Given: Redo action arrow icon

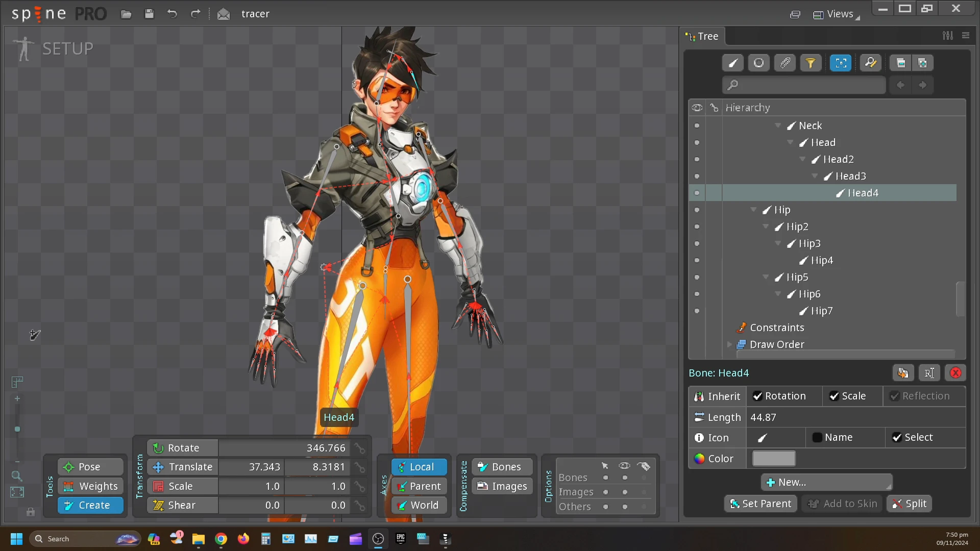Looking at the screenshot, I should click(x=195, y=14).
